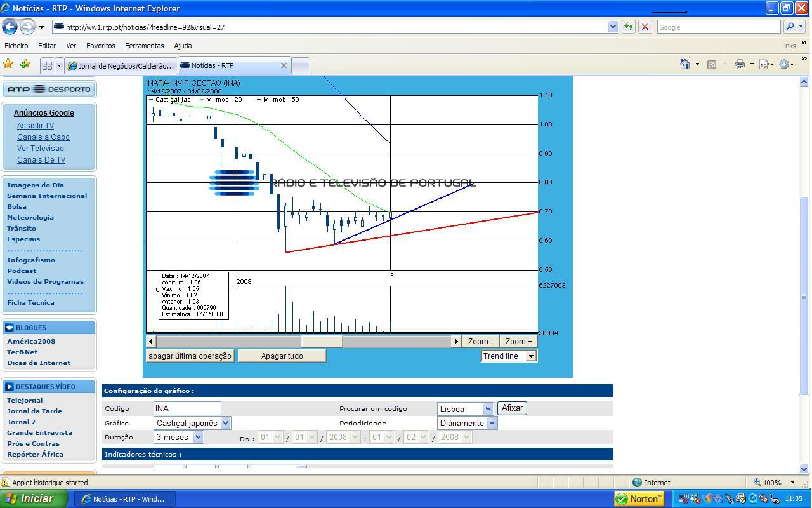Click the Zoom + button
812x508 pixels.
[518, 342]
